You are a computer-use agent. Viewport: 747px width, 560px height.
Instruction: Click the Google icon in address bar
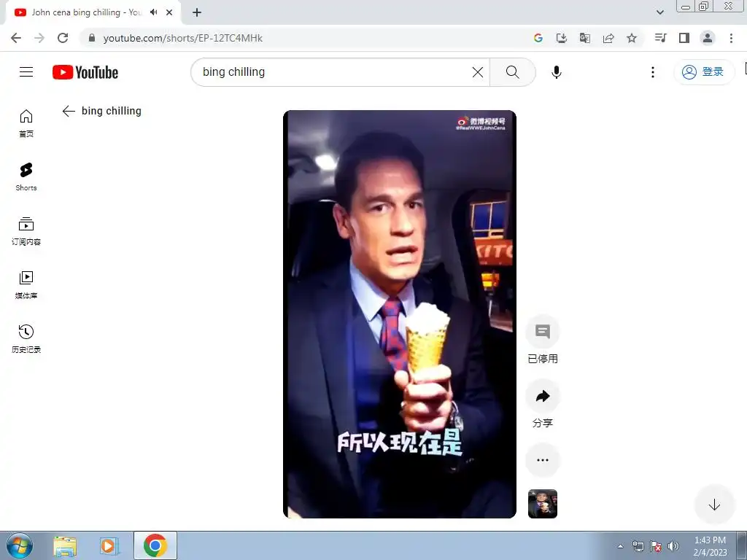point(538,38)
